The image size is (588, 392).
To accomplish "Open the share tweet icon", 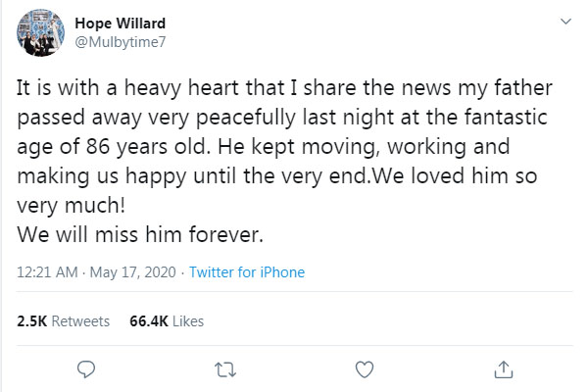I will coord(504,369).
